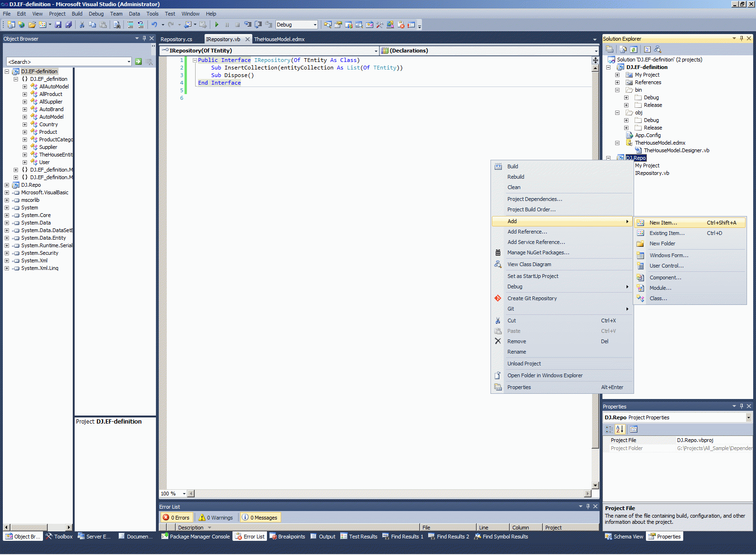This screenshot has height=555, width=756.
Task: Click the View Code icon in Solution Explorer
Action: tap(647, 49)
